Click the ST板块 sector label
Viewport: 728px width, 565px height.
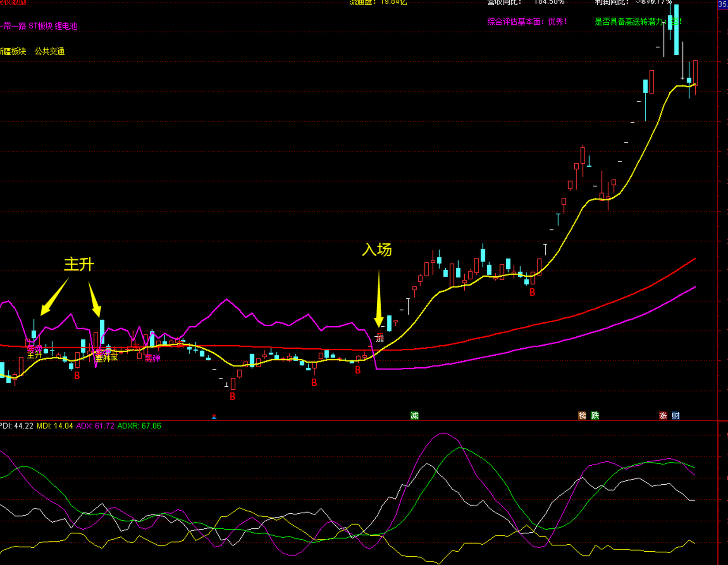[41, 26]
